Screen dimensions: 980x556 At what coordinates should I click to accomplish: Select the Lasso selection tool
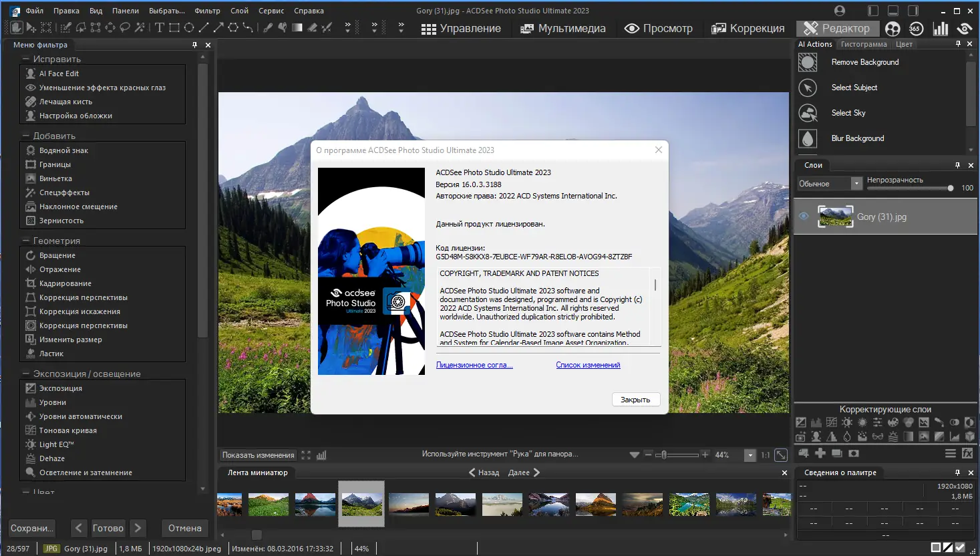pyautogui.click(x=125, y=27)
